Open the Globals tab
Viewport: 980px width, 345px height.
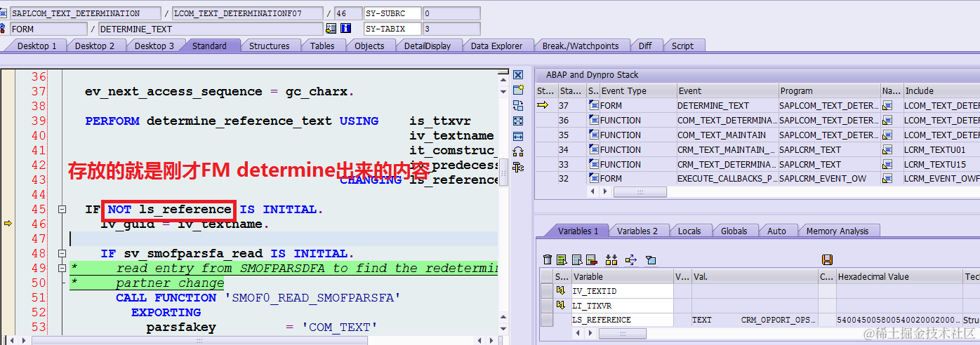click(734, 231)
